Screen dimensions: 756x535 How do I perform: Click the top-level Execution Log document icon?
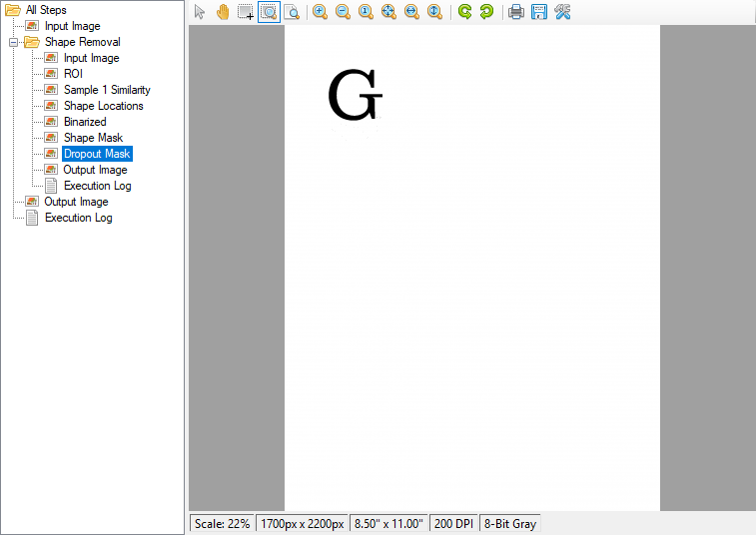[x=32, y=218]
